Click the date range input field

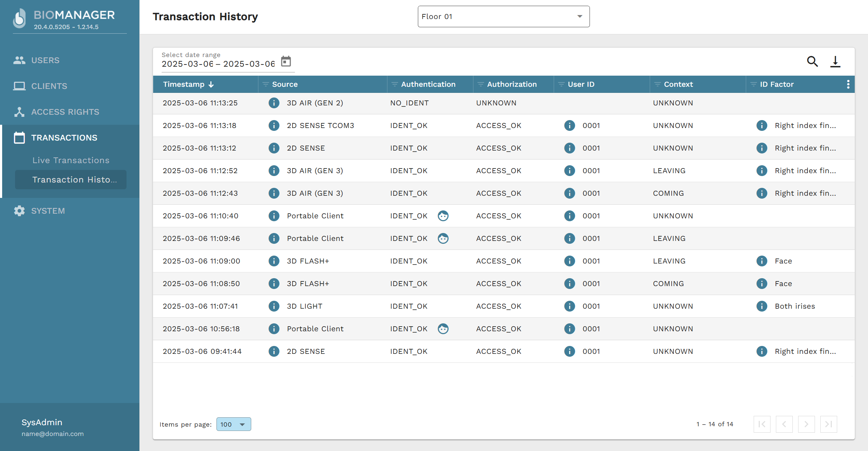(218, 64)
